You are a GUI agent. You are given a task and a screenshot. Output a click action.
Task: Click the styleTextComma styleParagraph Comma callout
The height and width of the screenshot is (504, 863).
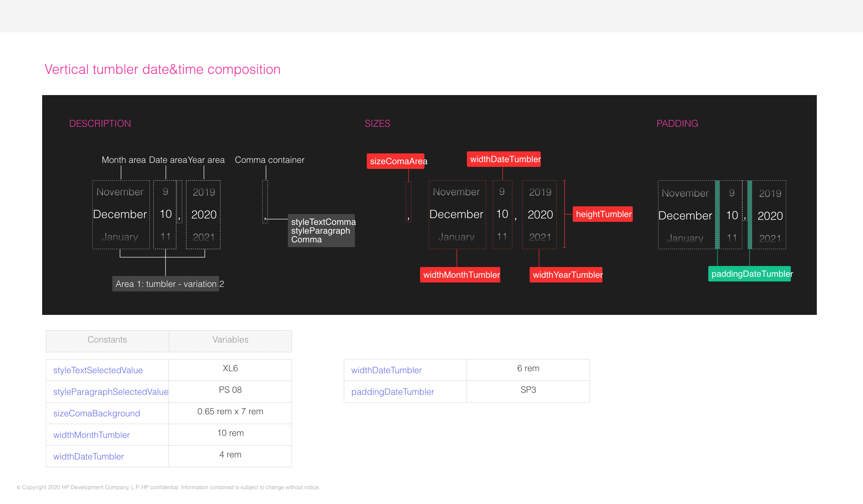tap(321, 231)
